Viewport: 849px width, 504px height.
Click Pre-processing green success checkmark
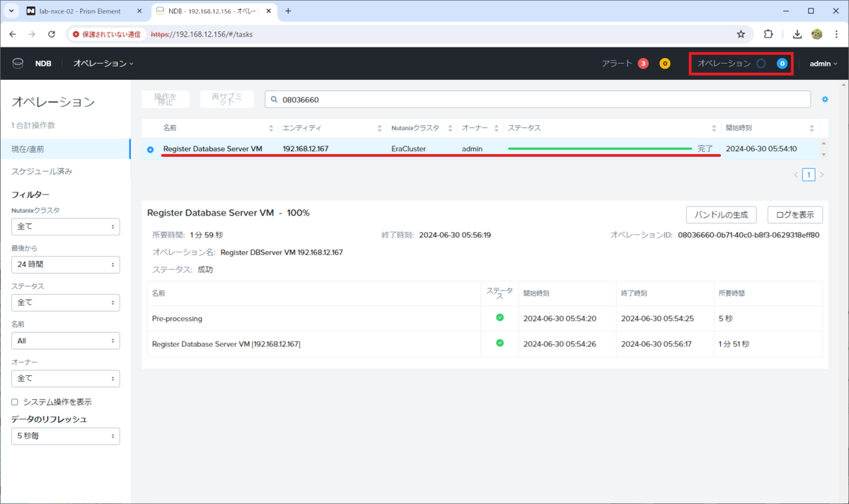tap(500, 318)
